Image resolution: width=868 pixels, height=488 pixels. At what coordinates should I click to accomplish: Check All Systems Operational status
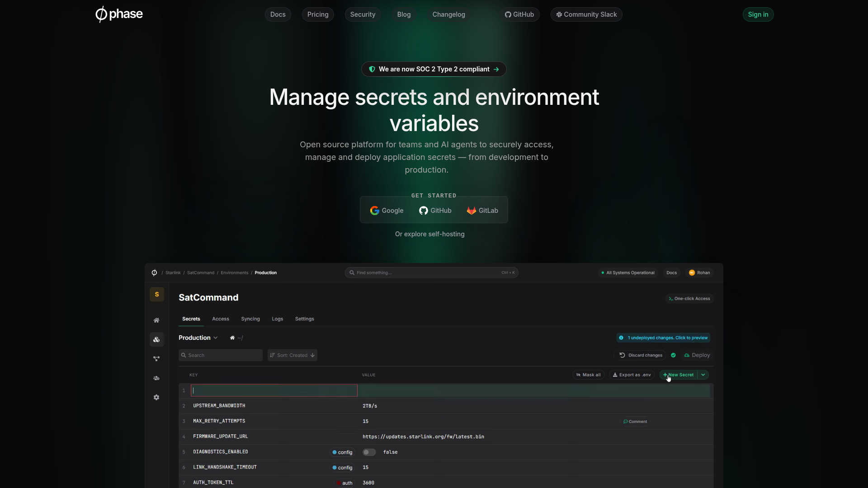(627, 272)
